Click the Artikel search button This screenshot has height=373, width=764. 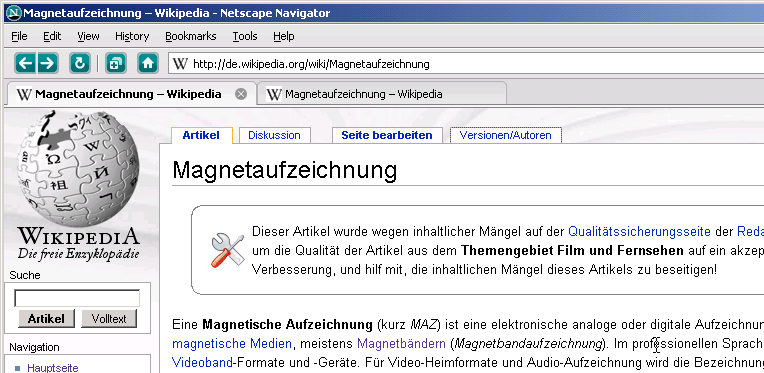click(46, 319)
